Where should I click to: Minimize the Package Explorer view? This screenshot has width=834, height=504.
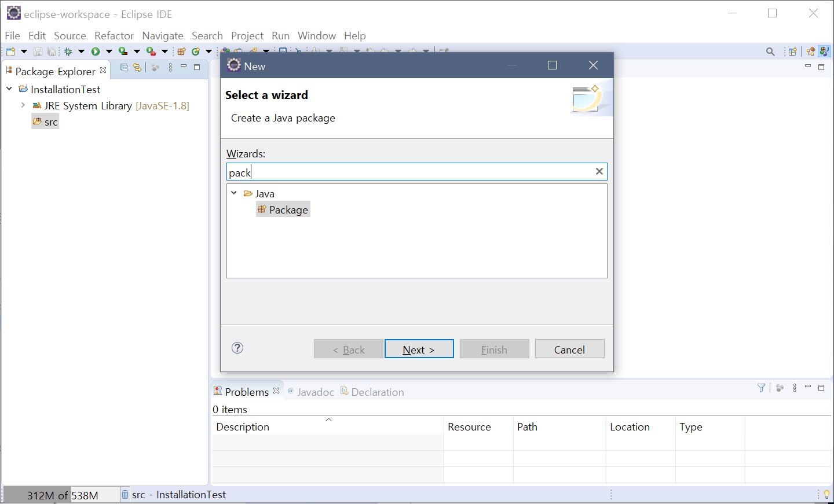tap(184, 67)
